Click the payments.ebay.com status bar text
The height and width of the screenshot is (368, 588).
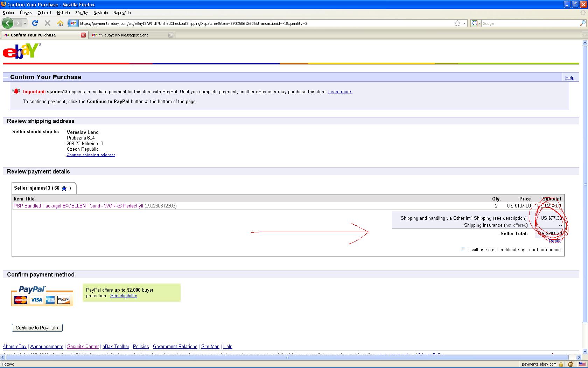[539, 364]
